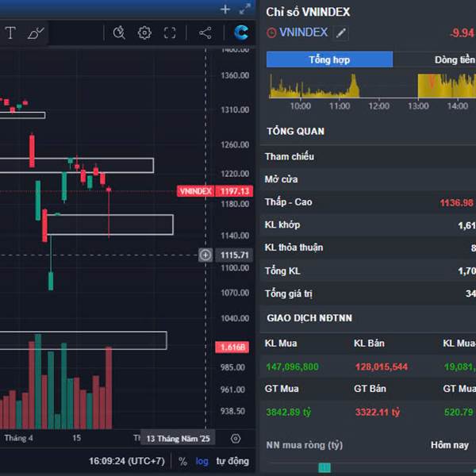Click the KL Mua value 147,096,800
The width and height of the screenshot is (476, 476).
292,367
